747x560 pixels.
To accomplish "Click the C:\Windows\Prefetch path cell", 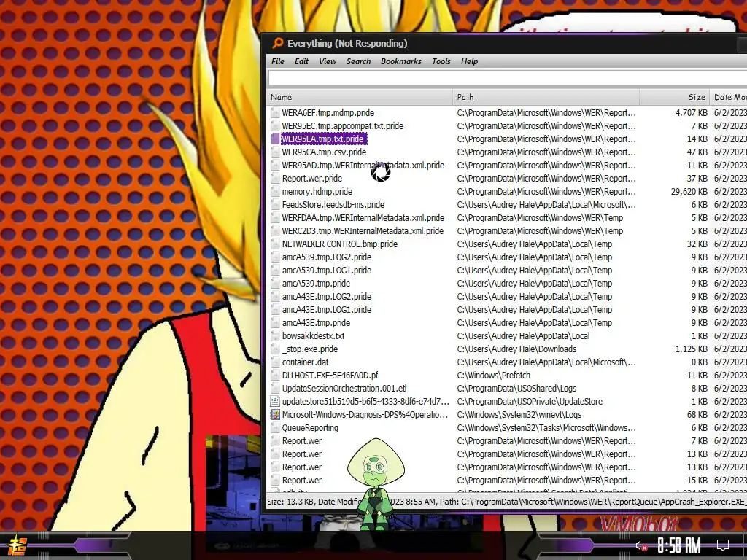I will pos(494,376).
